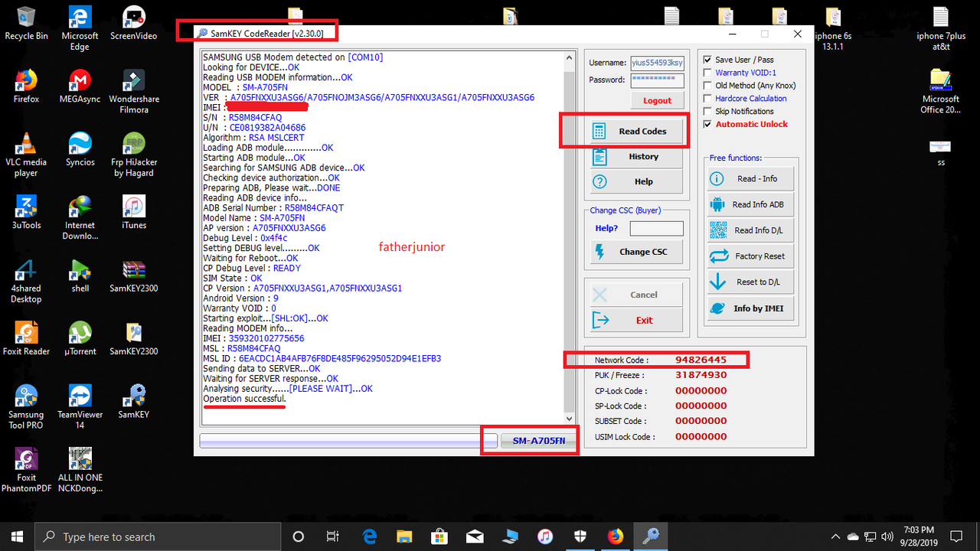Enable Old Method (Any Knox) checkbox
Viewport: 980px width, 551px height.
(x=708, y=86)
